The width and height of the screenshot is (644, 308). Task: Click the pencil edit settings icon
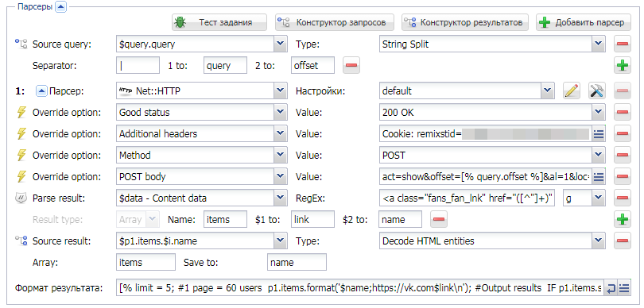click(572, 91)
